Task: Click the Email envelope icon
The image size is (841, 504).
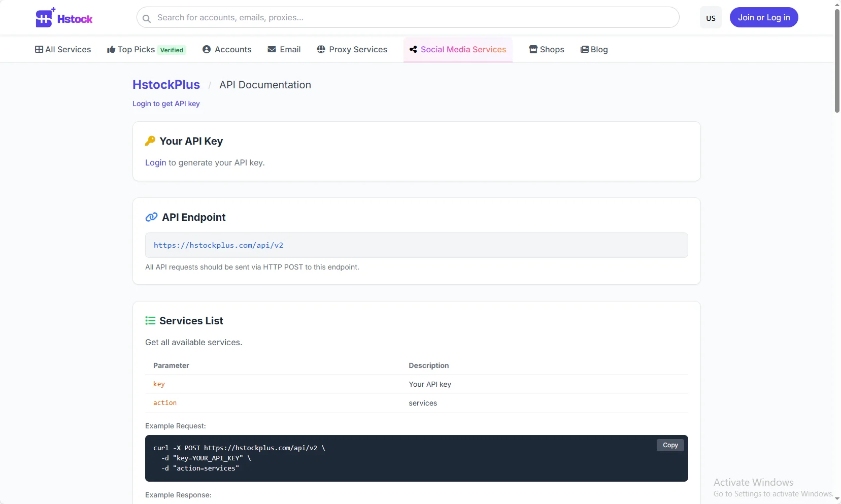Action: click(272, 49)
